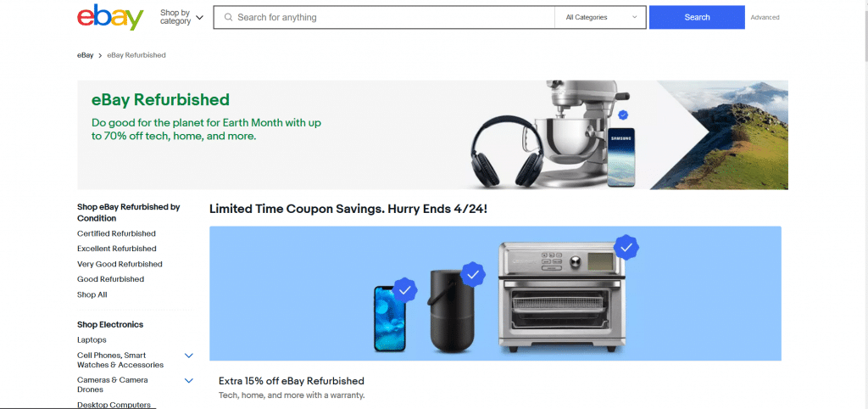This screenshot has height=409, width=868.
Task: Click the magnifying glass search icon
Action: point(228,17)
